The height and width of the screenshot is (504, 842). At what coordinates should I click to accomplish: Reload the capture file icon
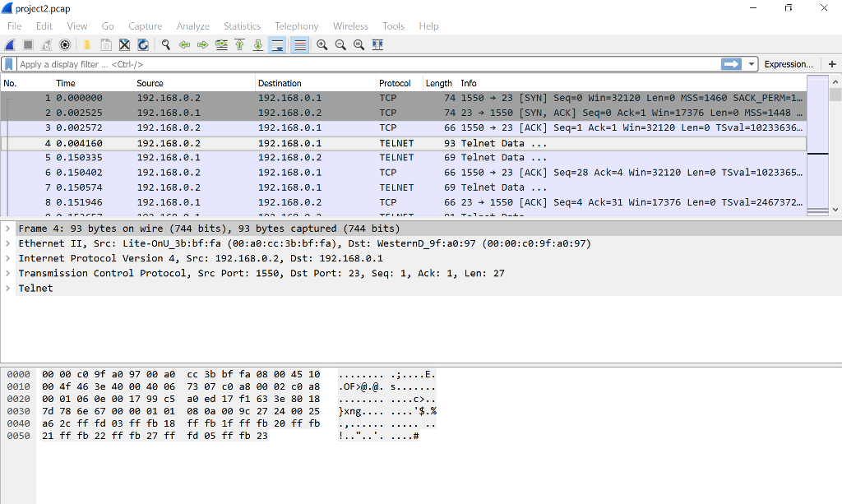[x=143, y=45]
